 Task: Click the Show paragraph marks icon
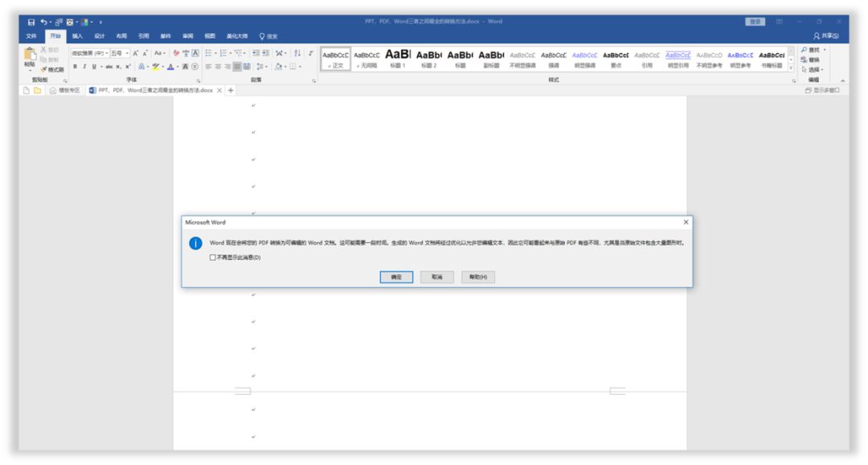point(310,53)
